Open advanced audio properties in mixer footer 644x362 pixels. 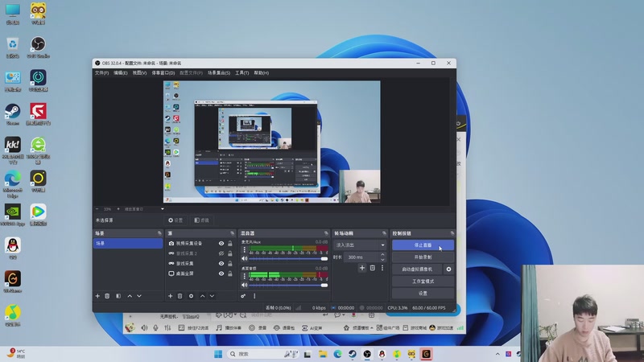[243, 296]
